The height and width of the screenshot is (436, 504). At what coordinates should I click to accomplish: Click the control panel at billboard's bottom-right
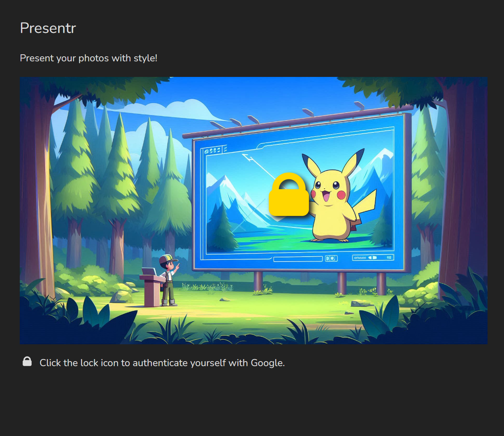373,257
